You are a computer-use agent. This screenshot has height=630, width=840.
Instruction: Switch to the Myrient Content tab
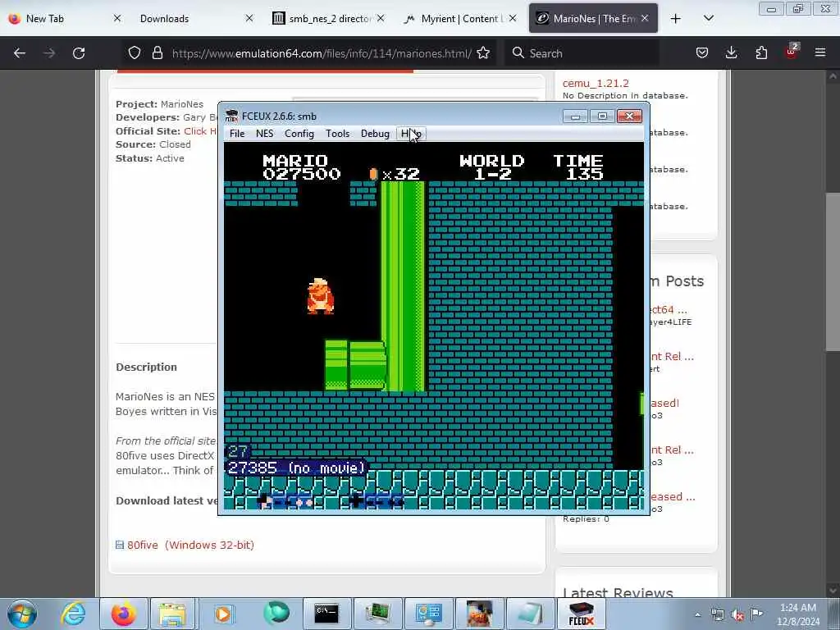(459, 19)
